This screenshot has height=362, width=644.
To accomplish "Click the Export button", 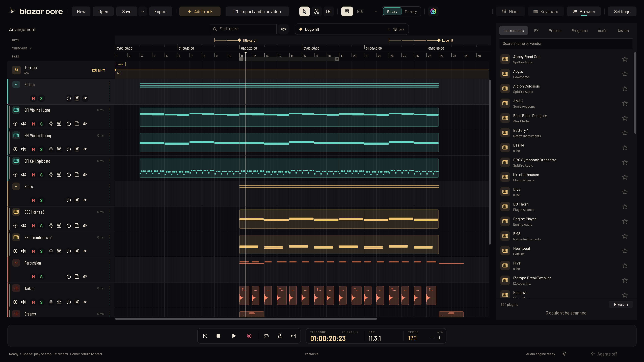I will 160,12.
